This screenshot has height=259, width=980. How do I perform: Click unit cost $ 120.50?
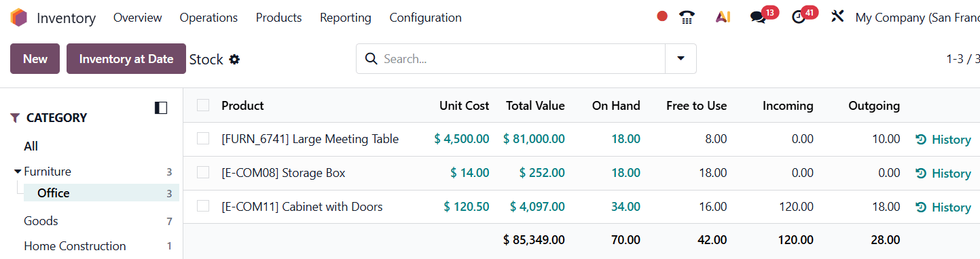467,207
